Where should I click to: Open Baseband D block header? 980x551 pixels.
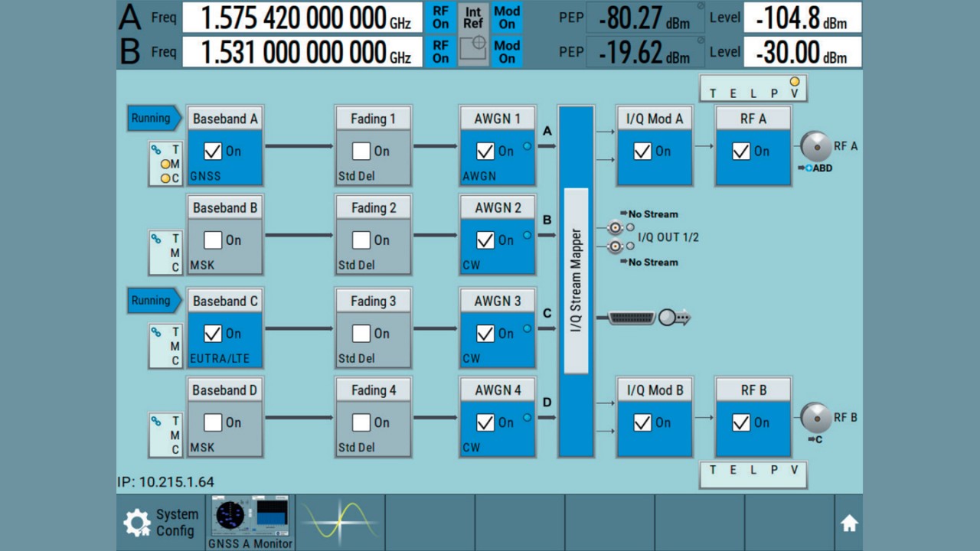(x=225, y=390)
